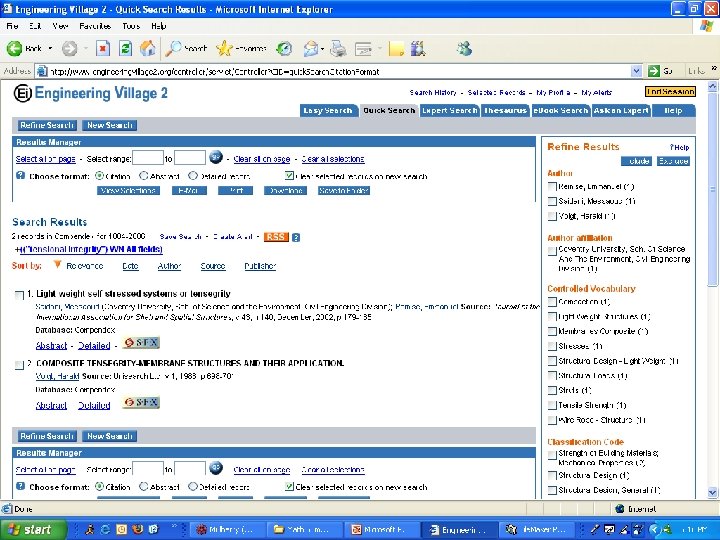Click the top Select range end field

190,158
